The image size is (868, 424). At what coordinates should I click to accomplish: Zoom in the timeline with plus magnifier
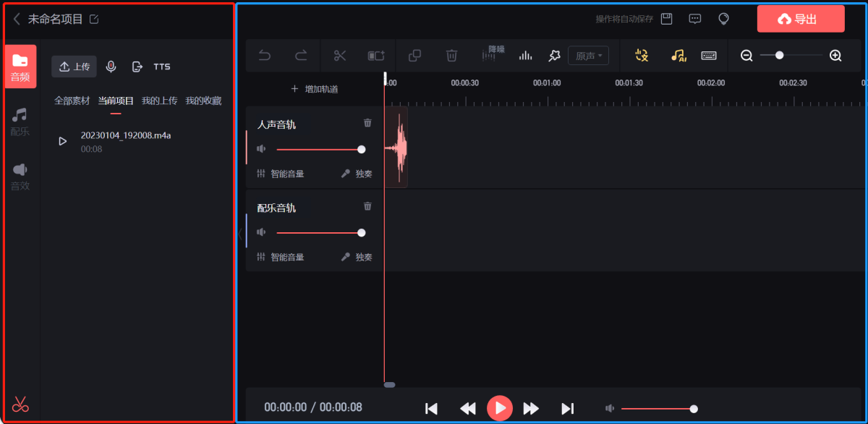[x=835, y=56]
